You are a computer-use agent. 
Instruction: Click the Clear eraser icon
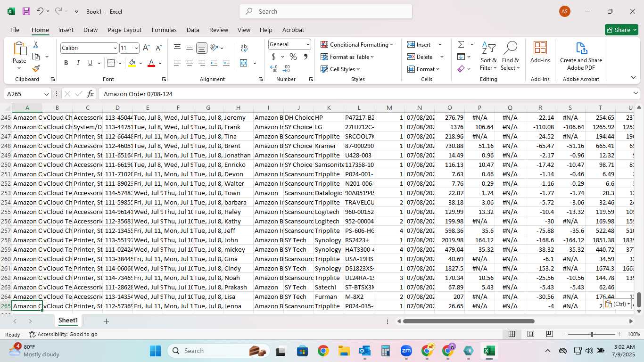pos(461,69)
